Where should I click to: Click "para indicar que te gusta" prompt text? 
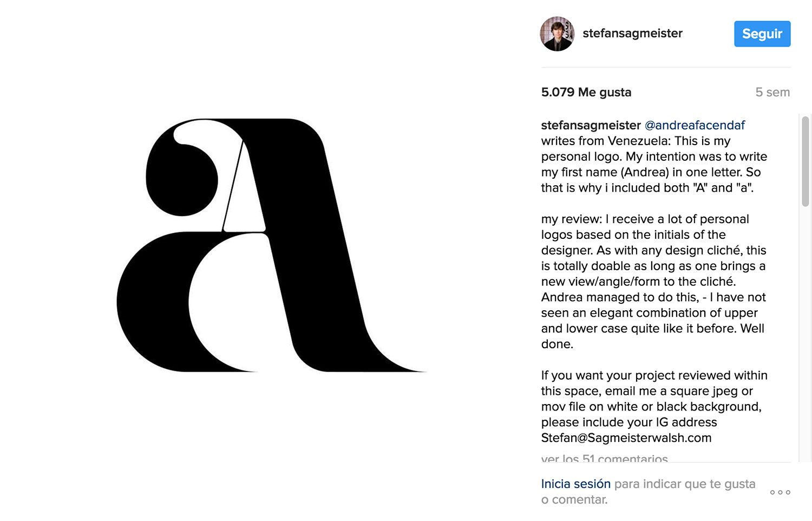684,484
